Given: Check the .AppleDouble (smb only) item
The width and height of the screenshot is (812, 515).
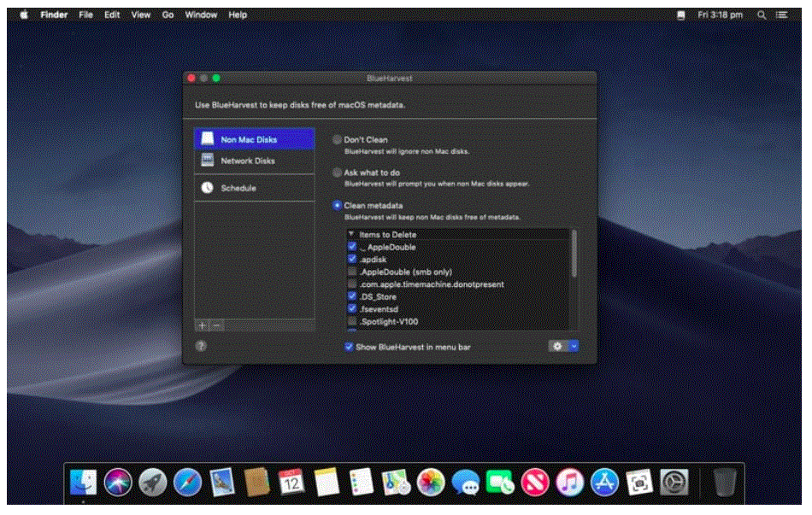Looking at the screenshot, I should [352, 272].
